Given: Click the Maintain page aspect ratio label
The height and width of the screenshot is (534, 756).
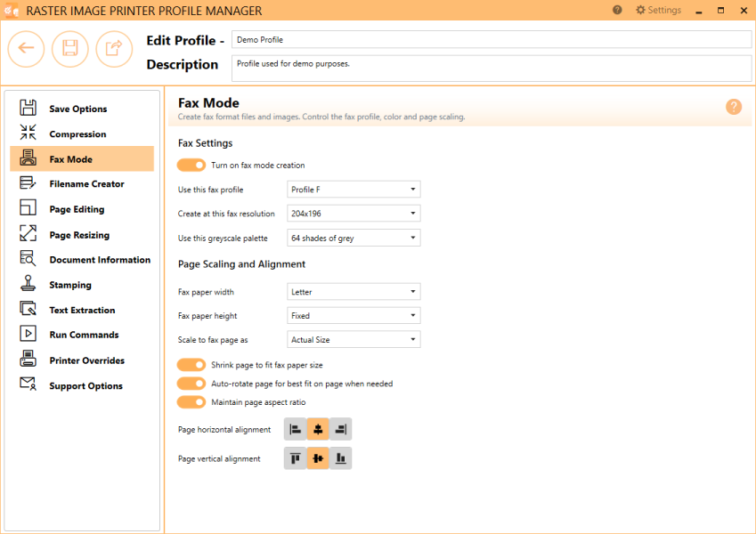Looking at the screenshot, I should coord(258,402).
